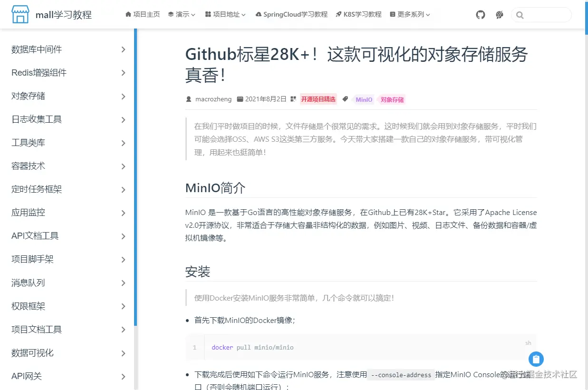Expand the 消息队列 sidebar section

click(68, 283)
